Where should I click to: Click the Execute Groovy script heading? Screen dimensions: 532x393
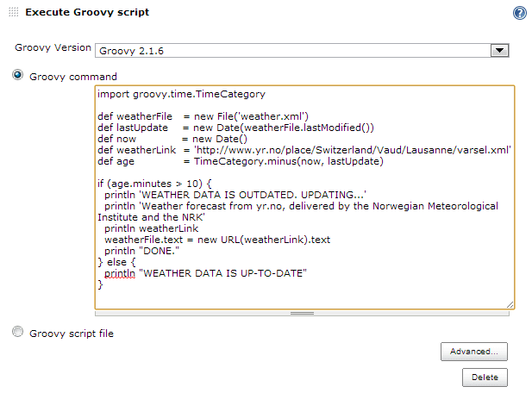pos(87,13)
